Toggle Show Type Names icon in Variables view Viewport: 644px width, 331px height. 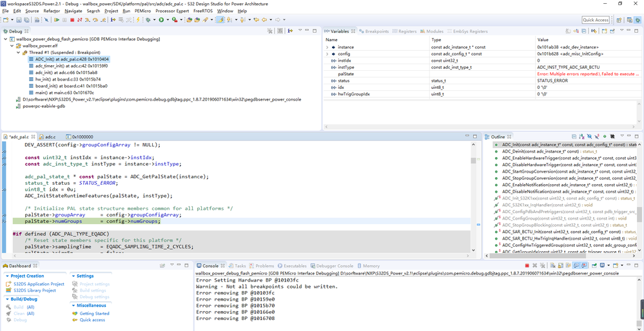(568, 31)
